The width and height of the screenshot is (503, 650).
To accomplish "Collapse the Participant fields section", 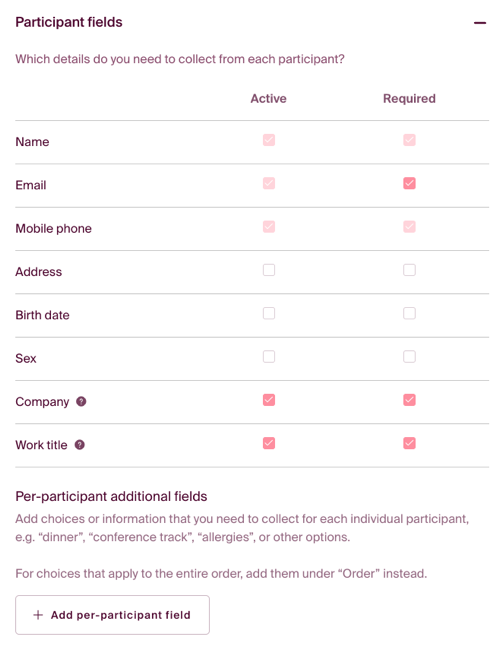I will [480, 23].
